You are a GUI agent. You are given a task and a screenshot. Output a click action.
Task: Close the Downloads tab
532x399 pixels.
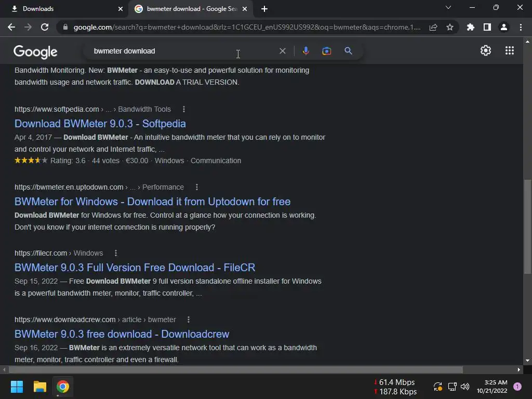click(121, 9)
